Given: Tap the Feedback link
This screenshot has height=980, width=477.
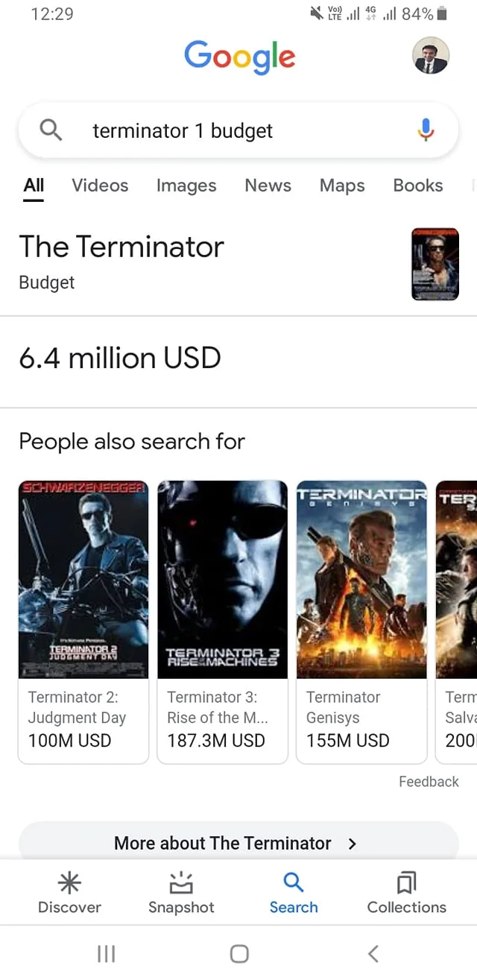Looking at the screenshot, I should 429,781.
